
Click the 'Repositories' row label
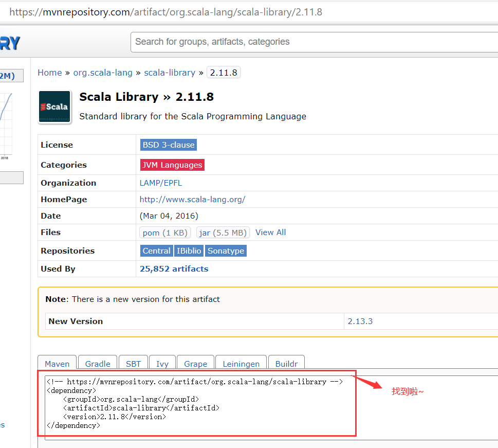point(68,250)
